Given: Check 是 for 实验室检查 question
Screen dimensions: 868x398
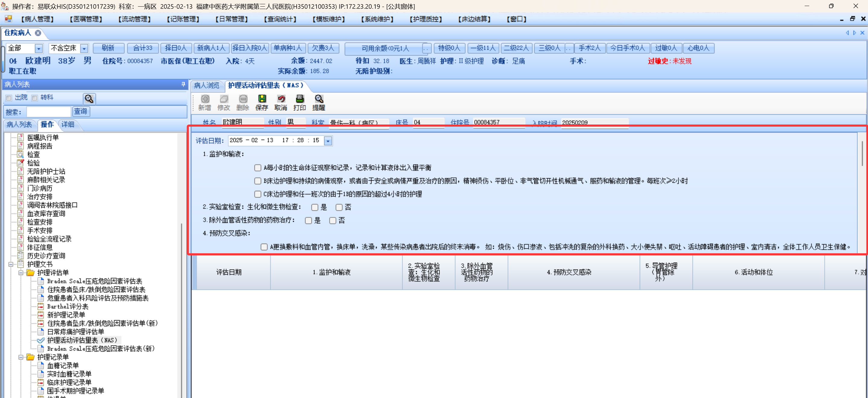Looking at the screenshot, I should 315,207.
